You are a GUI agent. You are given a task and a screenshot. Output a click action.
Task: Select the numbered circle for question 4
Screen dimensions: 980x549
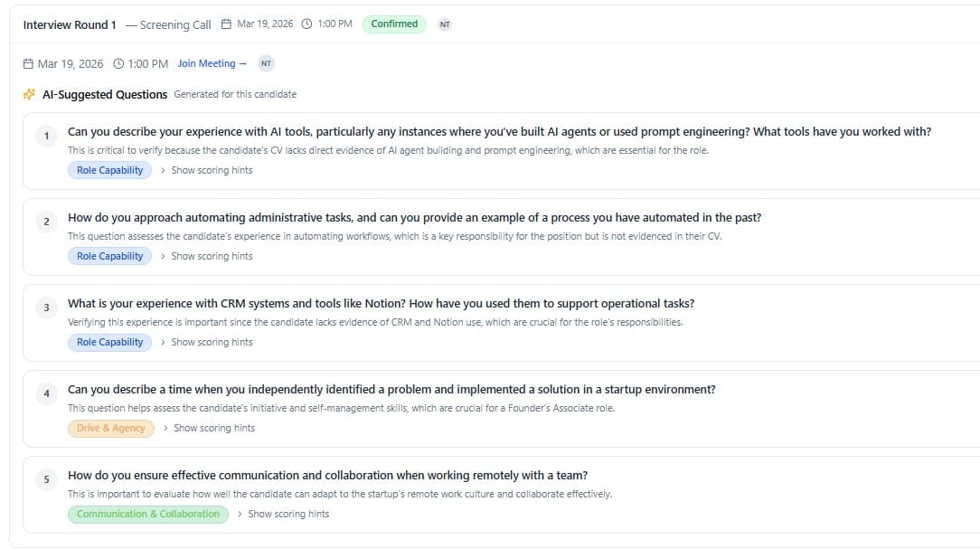point(46,393)
